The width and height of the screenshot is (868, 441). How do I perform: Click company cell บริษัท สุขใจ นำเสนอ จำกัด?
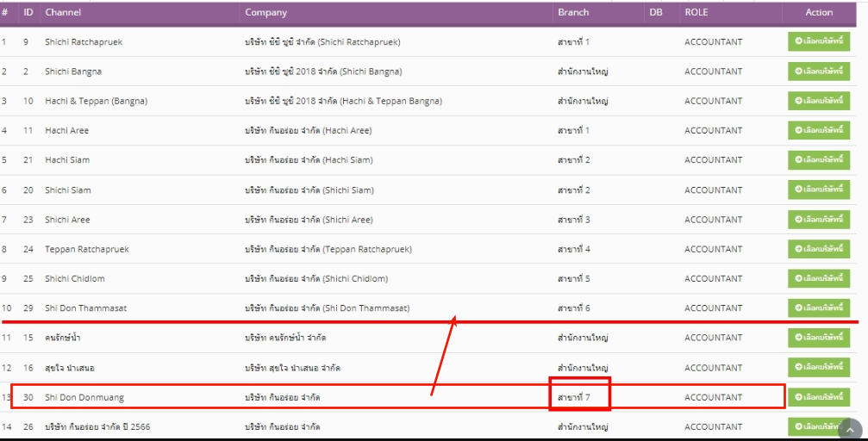[x=292, y=368]
